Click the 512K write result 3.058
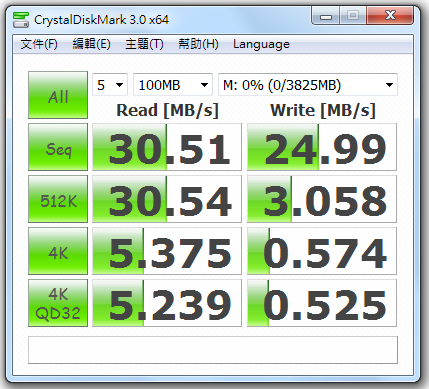 [x=322, y=199]
